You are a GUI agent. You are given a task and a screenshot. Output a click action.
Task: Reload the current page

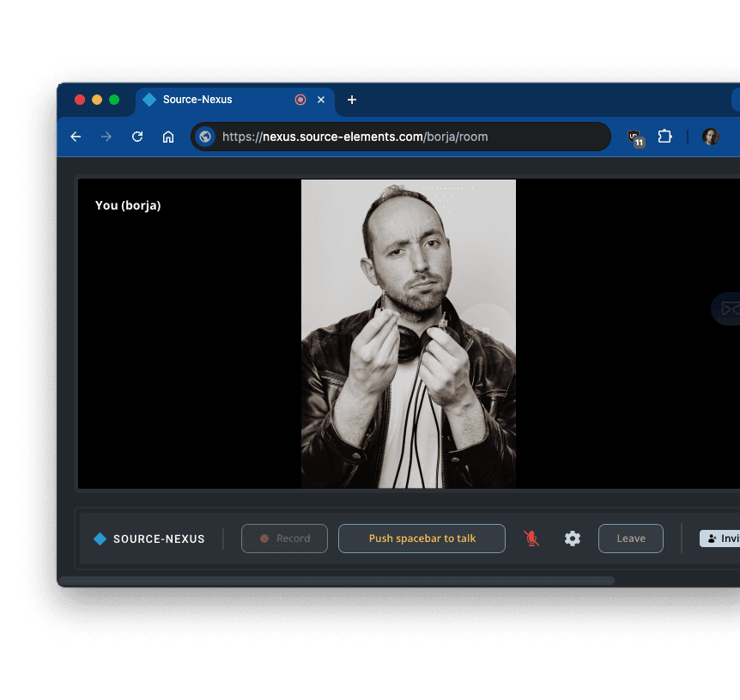coord(137,137)
